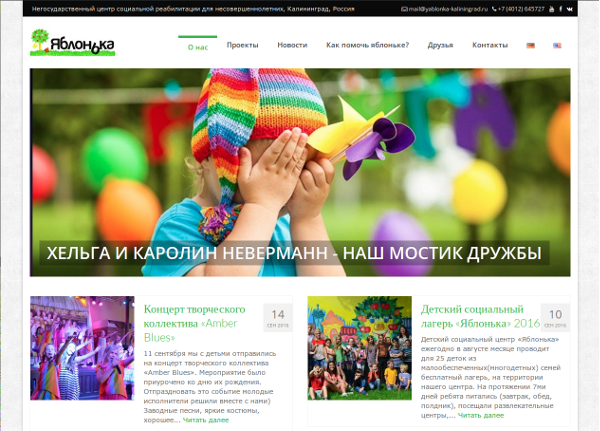Open the Друзья menu item
The width and height of the screenshot is (600, 431).
440,45
